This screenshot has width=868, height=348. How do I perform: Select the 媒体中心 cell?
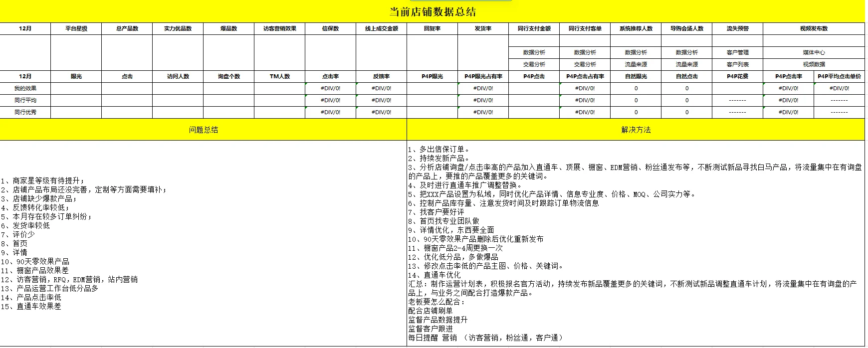[x=814, y=52]
